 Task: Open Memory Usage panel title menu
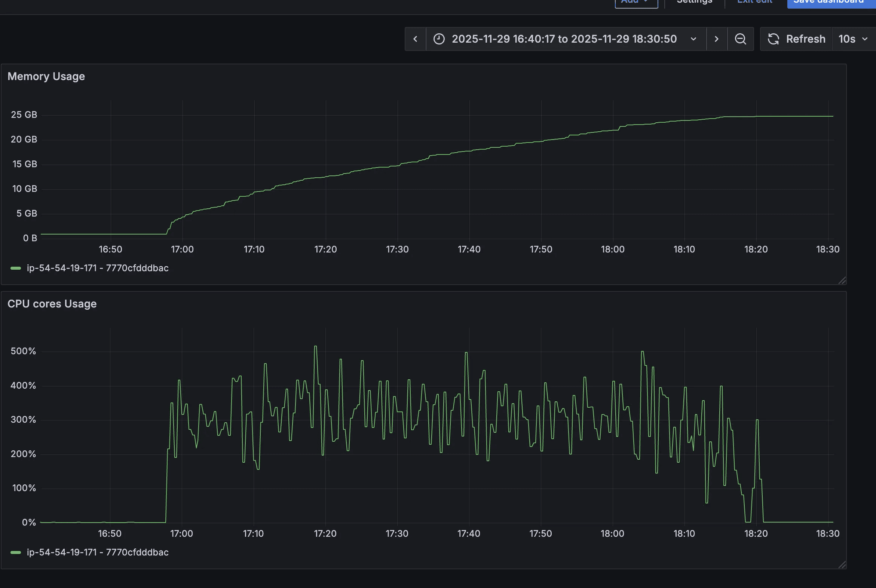46,77
